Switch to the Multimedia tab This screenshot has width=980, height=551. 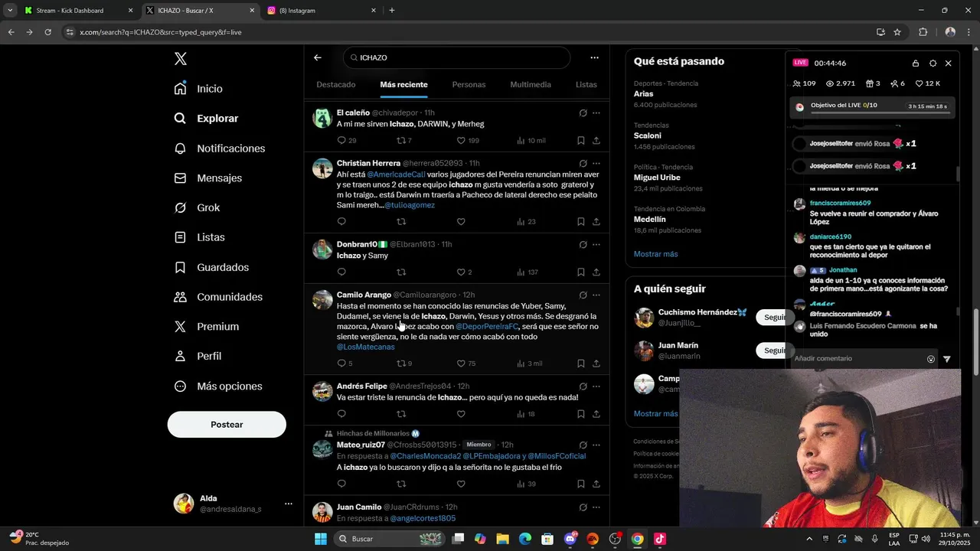tap(531, 84)
